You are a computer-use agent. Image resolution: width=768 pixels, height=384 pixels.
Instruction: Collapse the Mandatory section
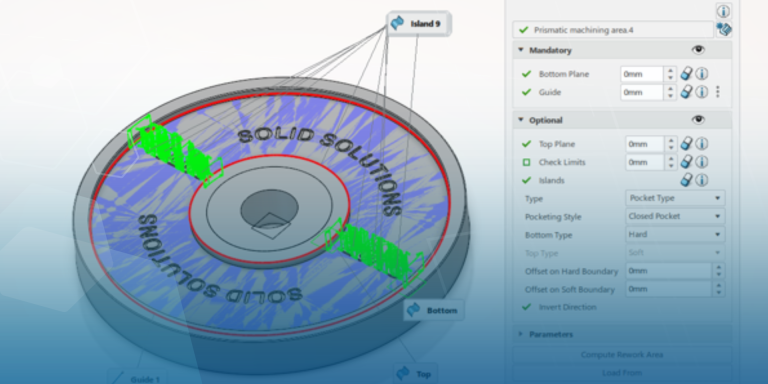[521, 50]
